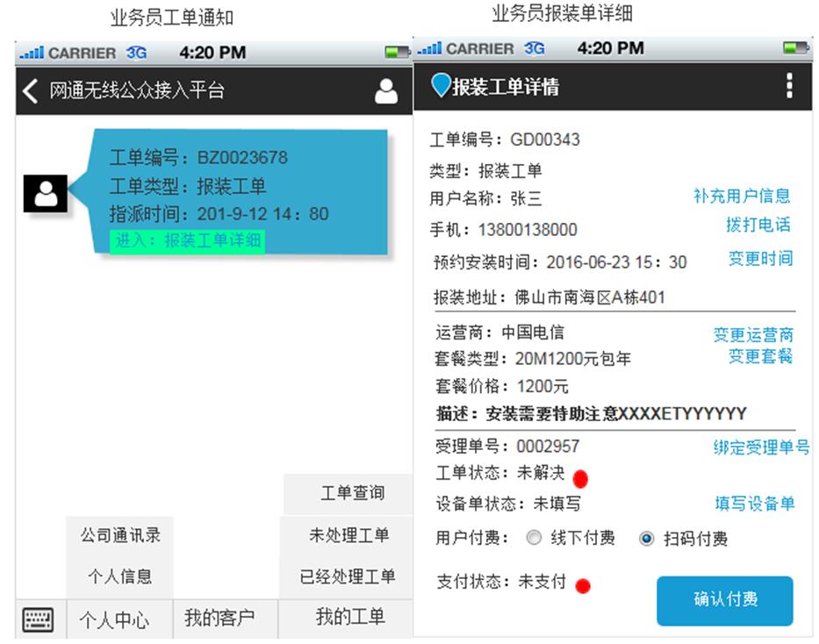Tap the 预约安装时间 2016-06-23 15：30 text
The width and height of the screenshot is (819, 644).
560,262
